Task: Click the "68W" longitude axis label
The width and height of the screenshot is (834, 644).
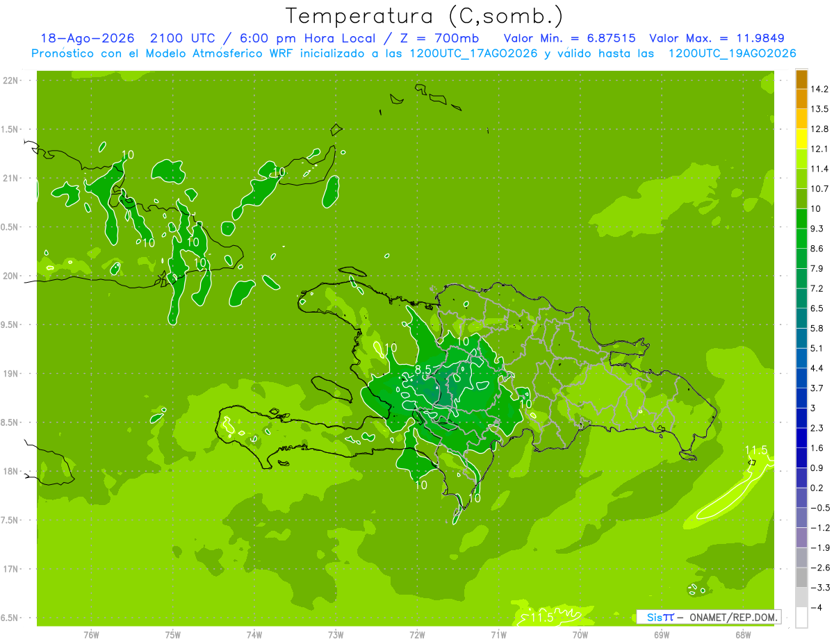Action: tap(743, 635)
